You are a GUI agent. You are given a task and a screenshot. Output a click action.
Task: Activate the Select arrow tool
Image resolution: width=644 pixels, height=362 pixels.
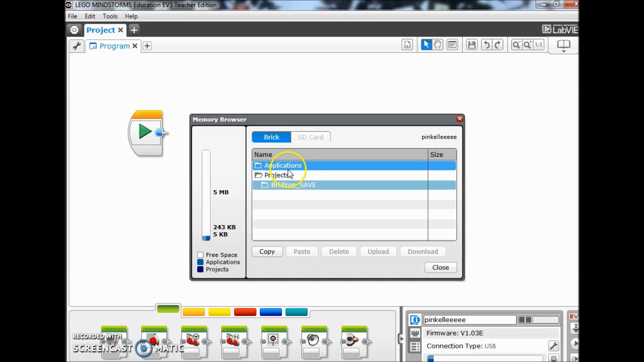(x=426, y=45)
